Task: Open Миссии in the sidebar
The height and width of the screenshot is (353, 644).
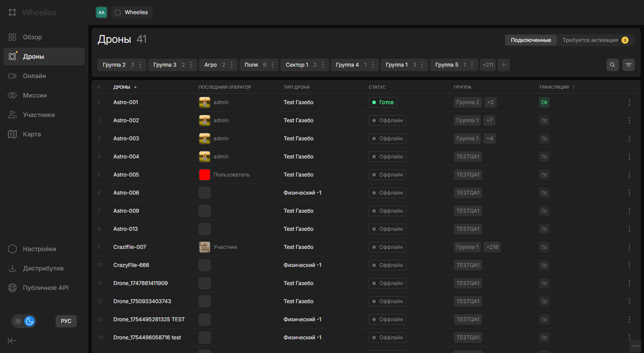Action: point(35,95)
